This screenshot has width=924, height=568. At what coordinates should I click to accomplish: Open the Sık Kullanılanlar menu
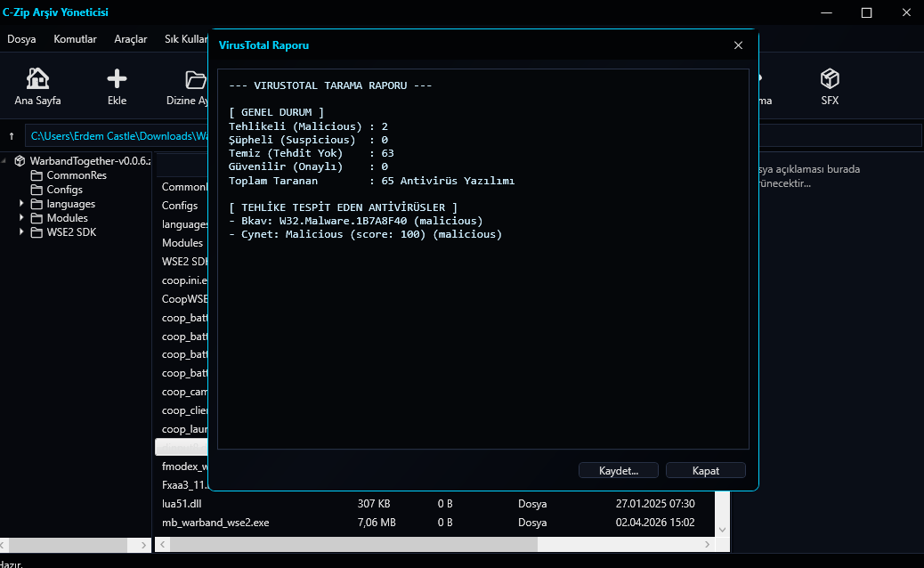(x=186, y=39)
